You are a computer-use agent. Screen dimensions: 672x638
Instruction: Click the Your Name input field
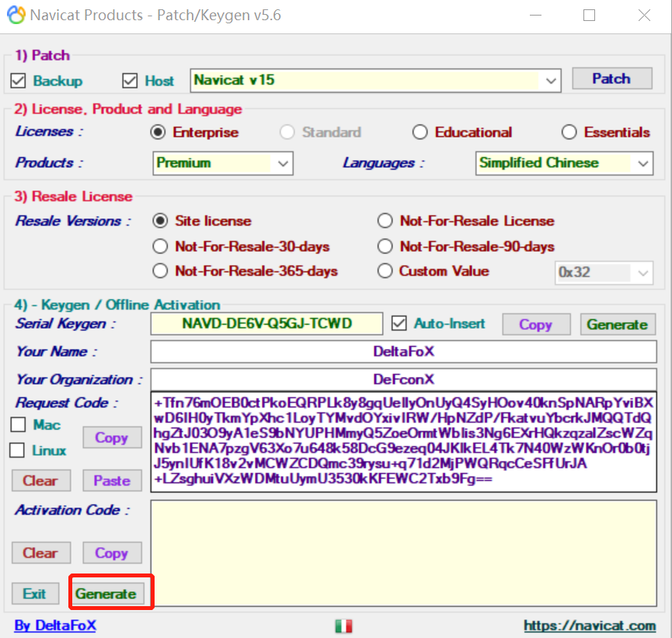403,351
